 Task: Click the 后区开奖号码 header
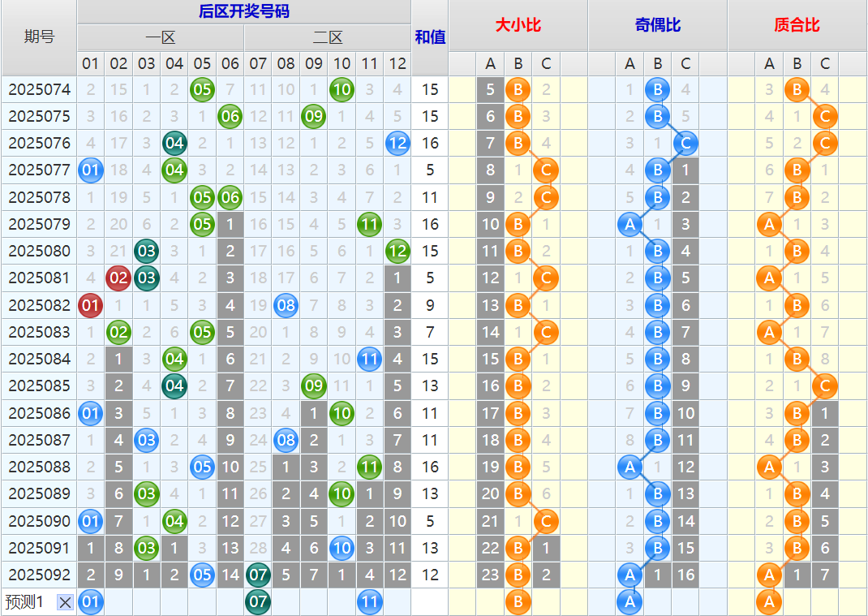[244, 11]
